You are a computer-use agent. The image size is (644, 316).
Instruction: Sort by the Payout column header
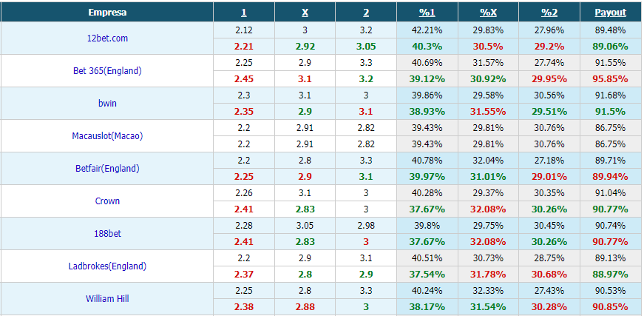(610, 13)
